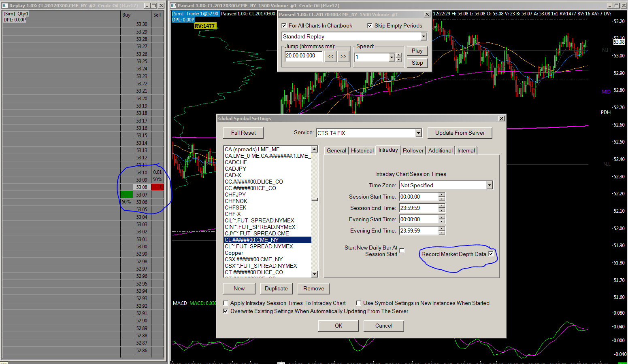Minimize the Crude Oil chart window

[x=610, y=5]
